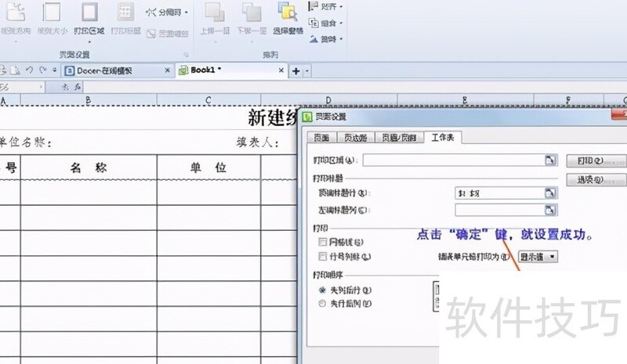Open the Group (组合) dropdown

click(325, 23)
